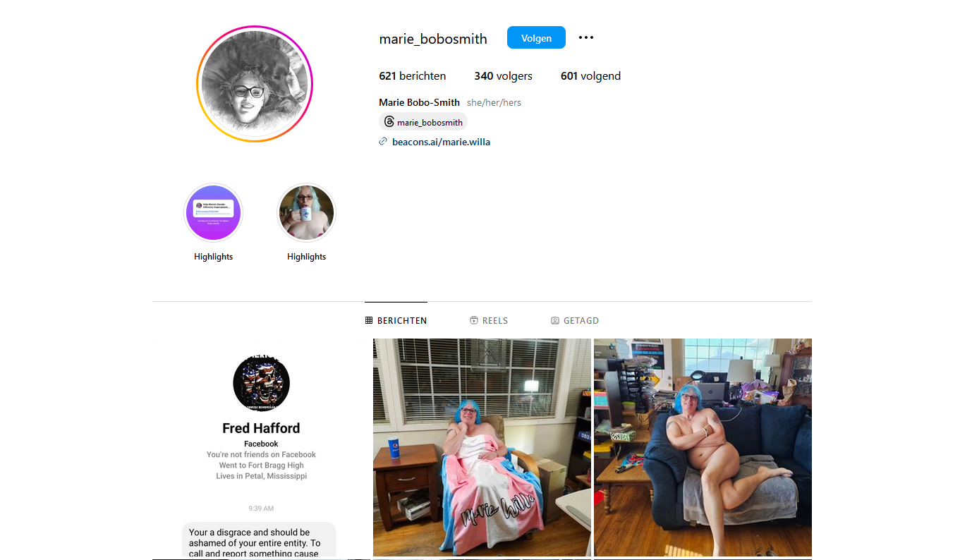Image resolution: width=960 pixels, height=560 pixels.
Task: Switch to the Getagd tab
Action: coord(575,320)
